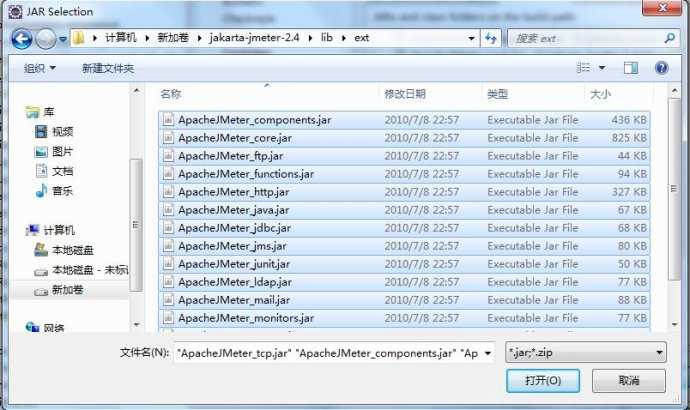Image resolution: width=690 pixels, height=410 pixels.
Task: Sort by the 修改日期 column header
Action: click(x=405, y=94)
